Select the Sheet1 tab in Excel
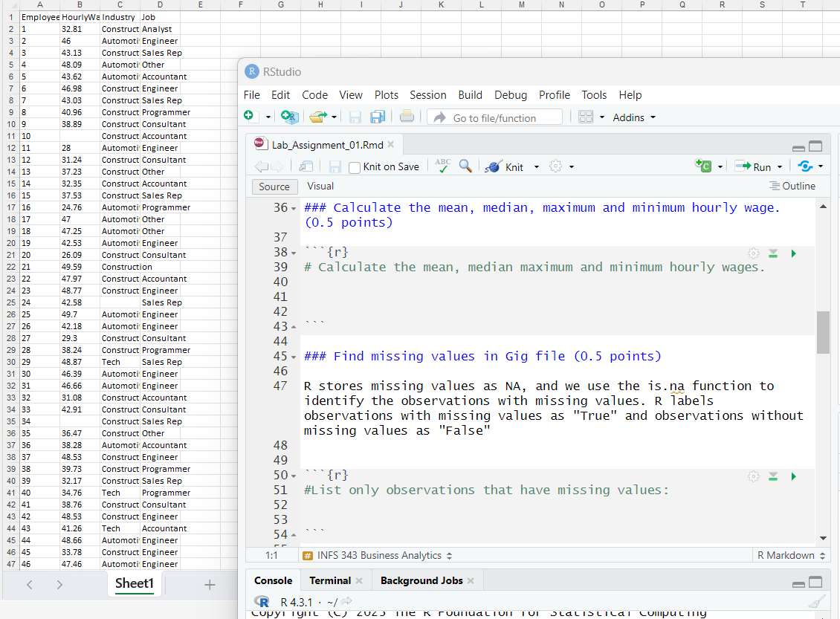Screen dimensions: 840x619 pos(134,584)
